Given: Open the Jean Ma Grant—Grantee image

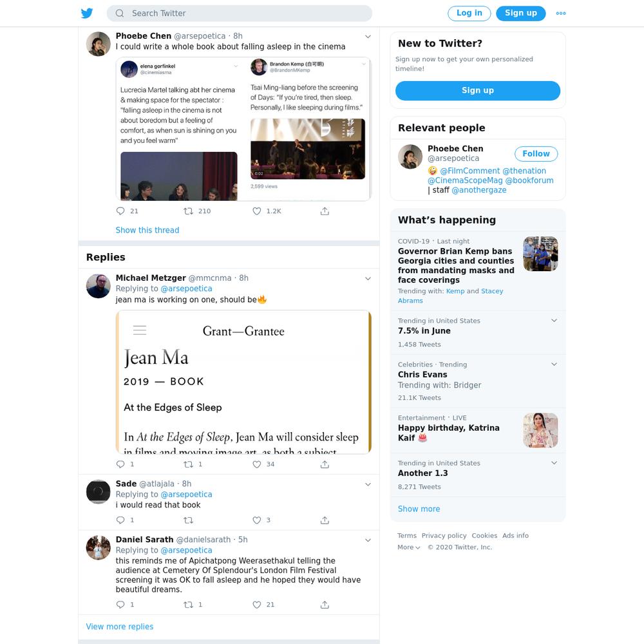Looking at the screenshot, I should 243,382.
